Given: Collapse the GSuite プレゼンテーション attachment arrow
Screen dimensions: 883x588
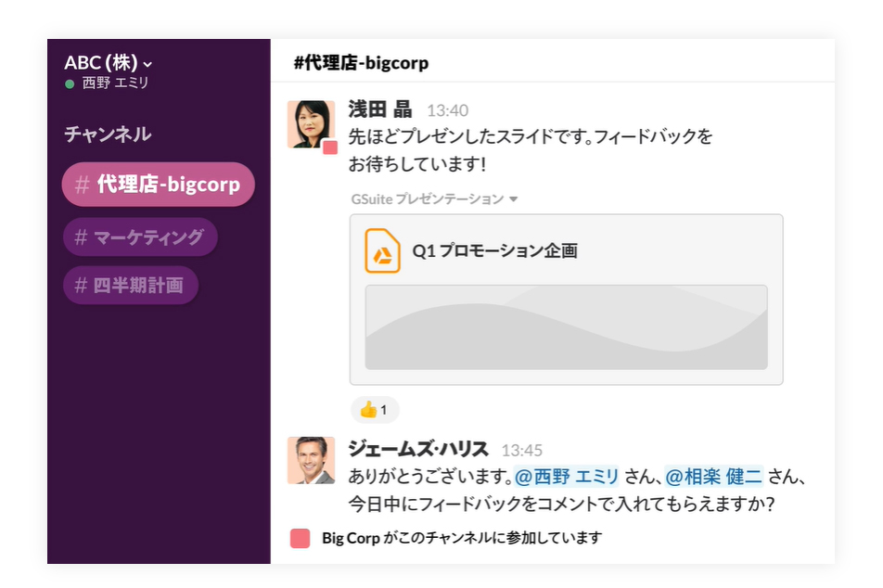Looking at the screenshot, I should (513, 198).
